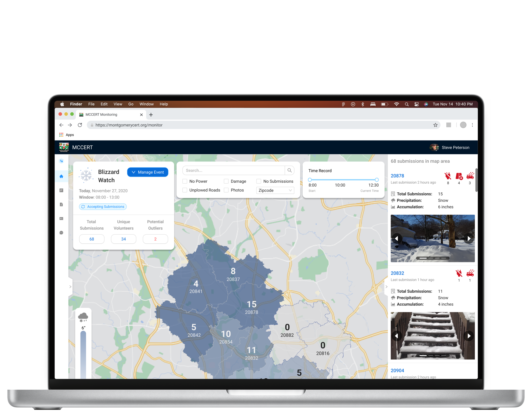Expand the Manage Event dropdown
532x413 pixels.
[148, 172]
